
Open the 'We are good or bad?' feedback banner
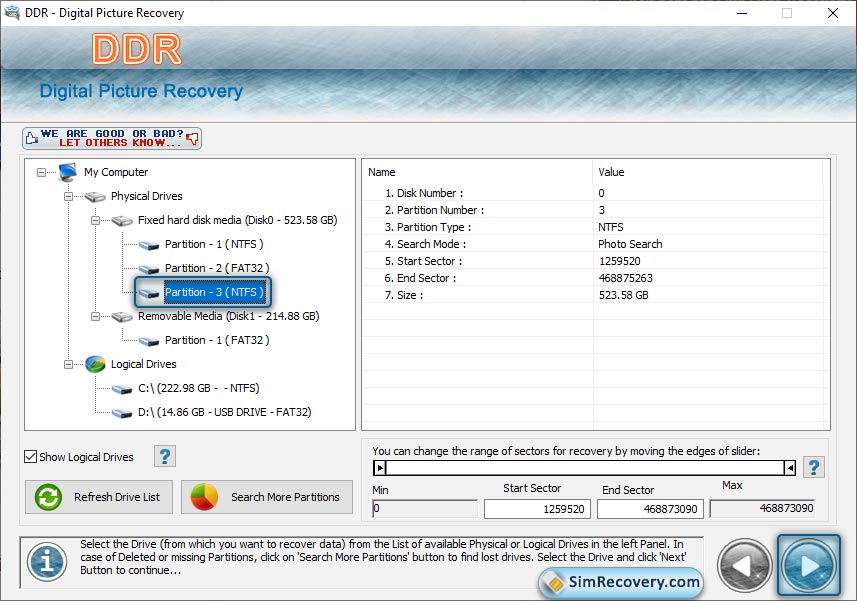[112, 138]
